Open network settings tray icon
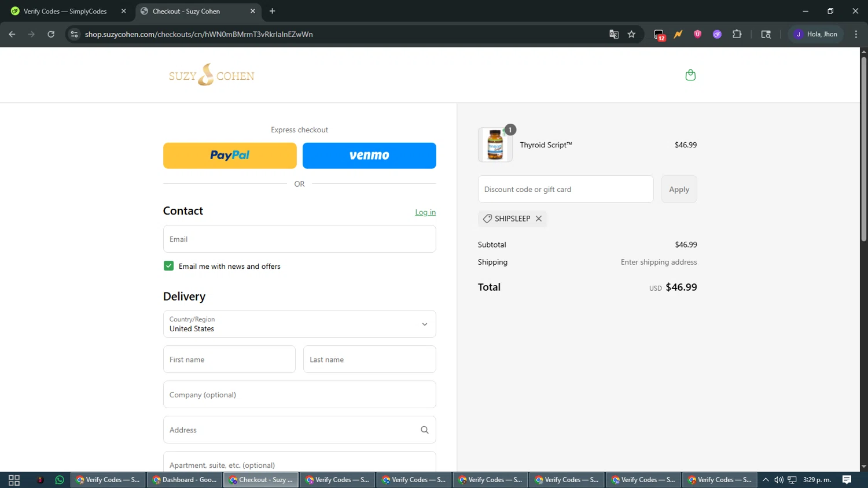Viewport: 868px width, 488px height. tap(792, 480)
